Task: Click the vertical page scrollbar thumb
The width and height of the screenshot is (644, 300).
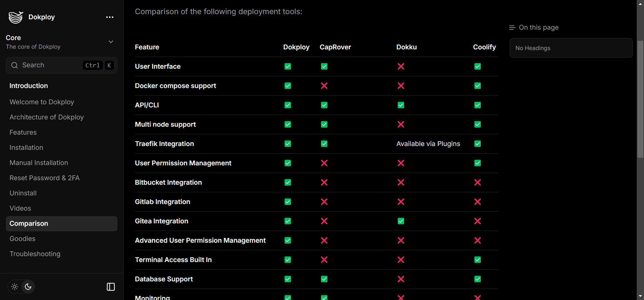Action: [x=640, y=99]
